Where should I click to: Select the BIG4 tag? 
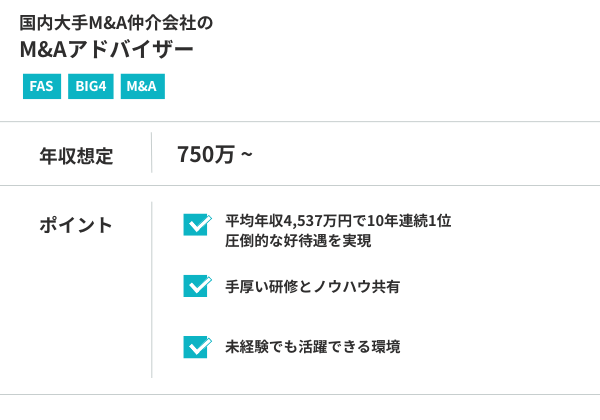pos(91,86)
